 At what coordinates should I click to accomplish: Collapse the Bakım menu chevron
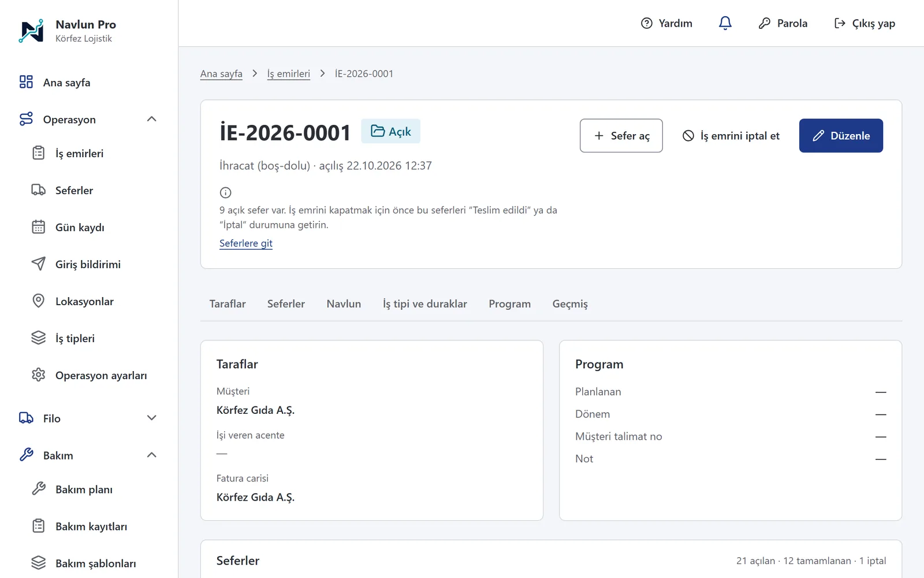click(x=152, y=455)
